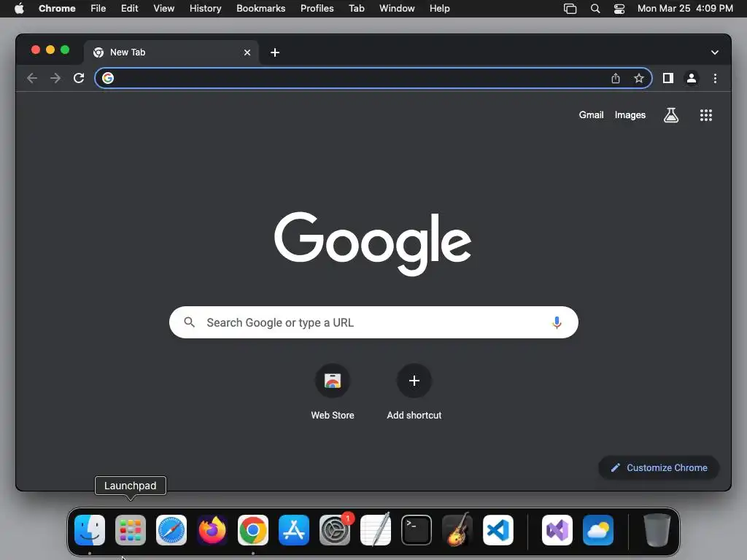Image resolution: width=747 pixels, height=560 pixels.
Task: Click the Google logo on page
Action: pyautogui.click(x=373, y=244)
